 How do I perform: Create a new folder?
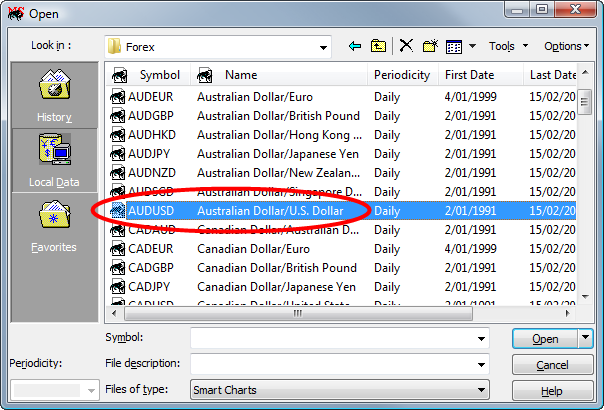click(430, 46)
